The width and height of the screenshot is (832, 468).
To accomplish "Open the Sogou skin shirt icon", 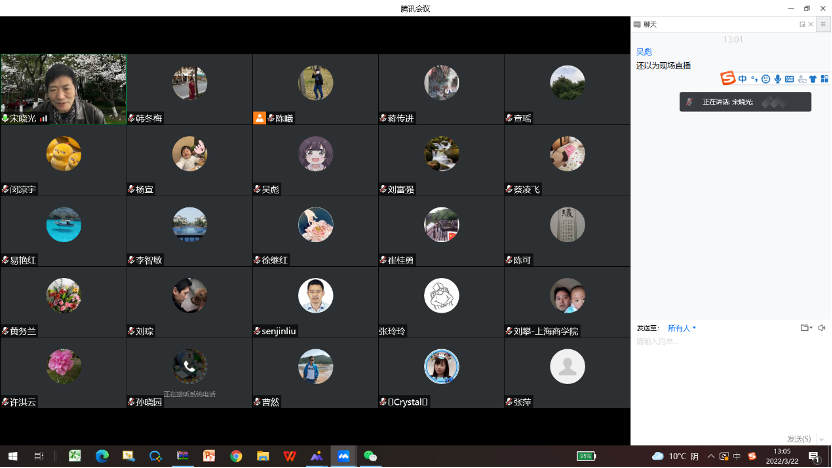I will coord(813,79).
